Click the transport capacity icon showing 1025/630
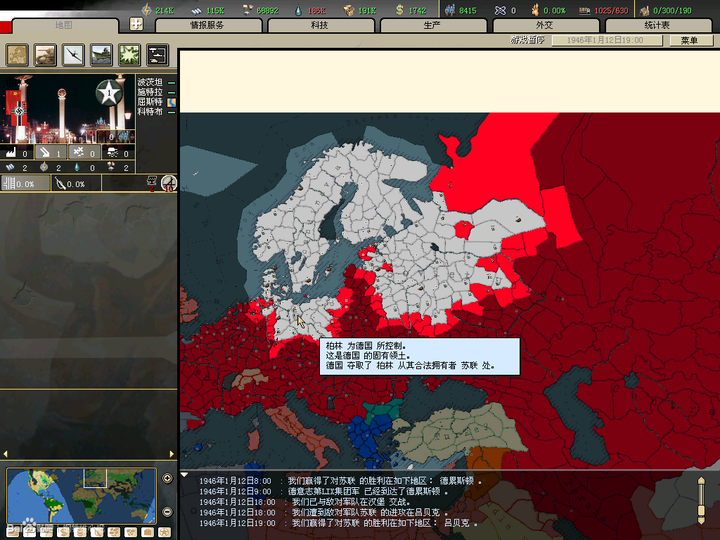This screenshot has height=540, width=720. 584,10
